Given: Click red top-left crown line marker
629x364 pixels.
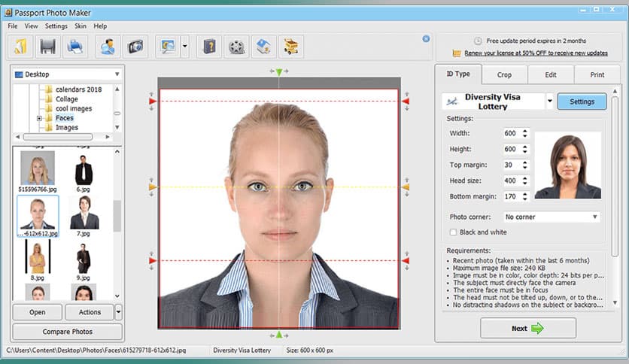Looking at the screenshot, I should tap(153, 101).
